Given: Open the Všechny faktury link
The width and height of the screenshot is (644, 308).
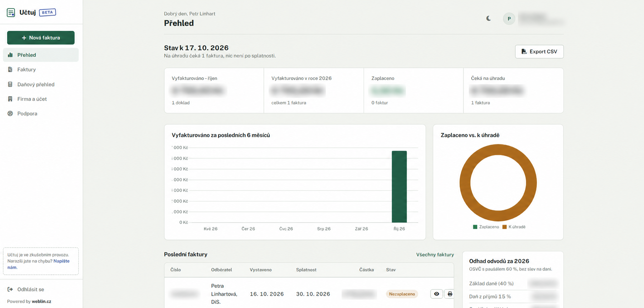Looking at the screenshot, I should 435,254.
